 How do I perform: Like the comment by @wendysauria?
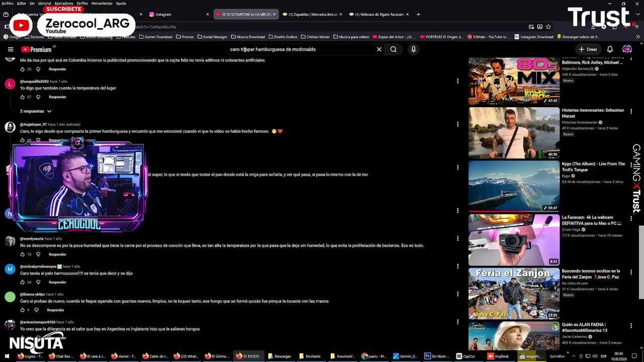point(22,254)
